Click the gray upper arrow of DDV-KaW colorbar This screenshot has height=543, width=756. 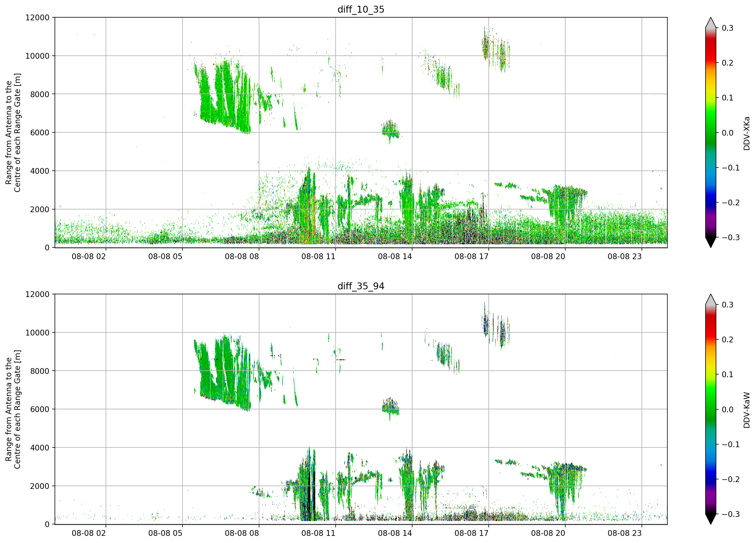tap(711, 300)
